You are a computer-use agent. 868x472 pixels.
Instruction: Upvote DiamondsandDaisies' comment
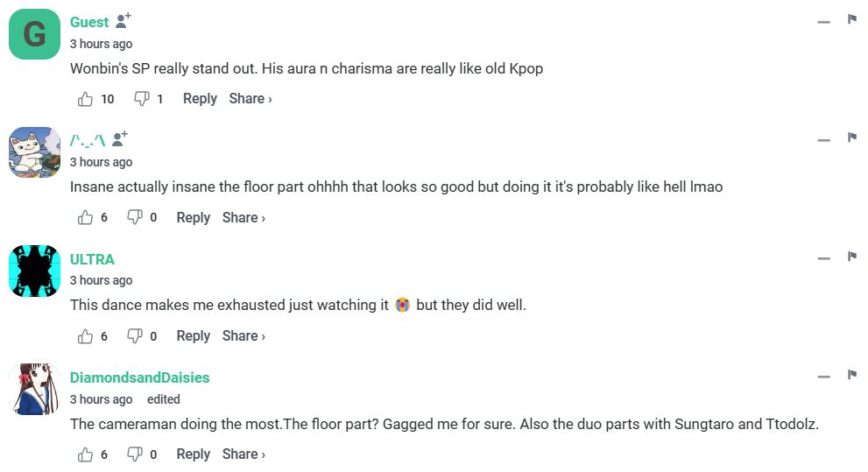tap(86, 454)
